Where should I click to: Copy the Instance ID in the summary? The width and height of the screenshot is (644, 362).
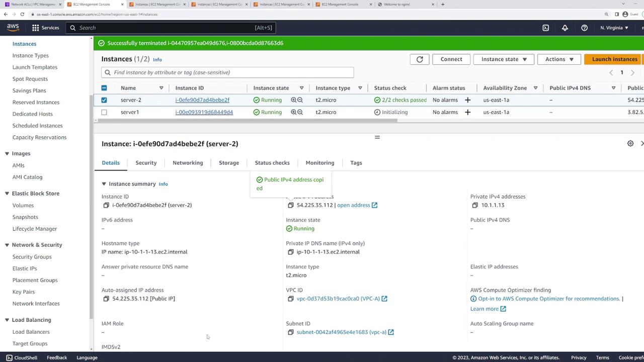tap(106, 205)
